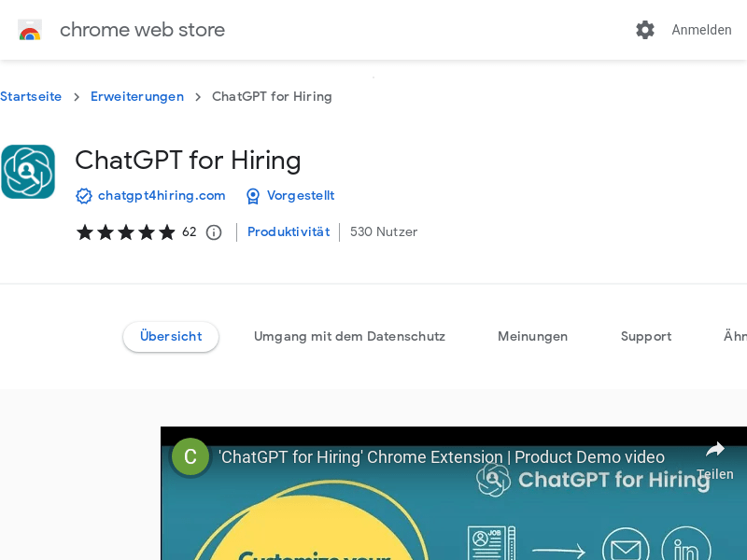Play the ChatGPT for Hiring demo video
Viewport: 747px width, 560px height.
(x=454, y=494)
